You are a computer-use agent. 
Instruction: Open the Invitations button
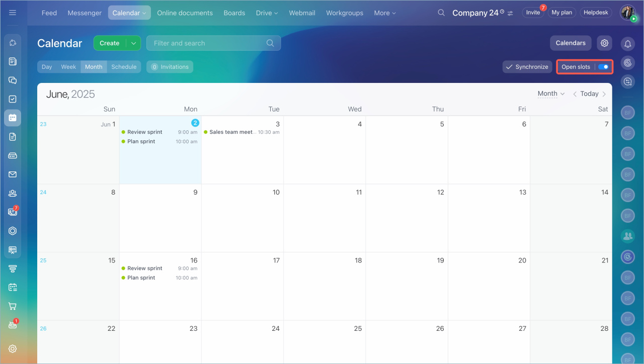click(170, 67)
